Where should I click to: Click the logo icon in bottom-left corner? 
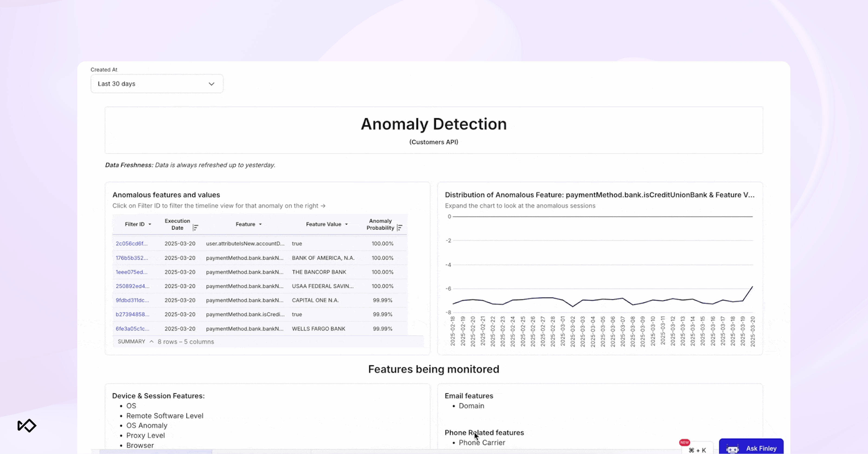[27, 426]
